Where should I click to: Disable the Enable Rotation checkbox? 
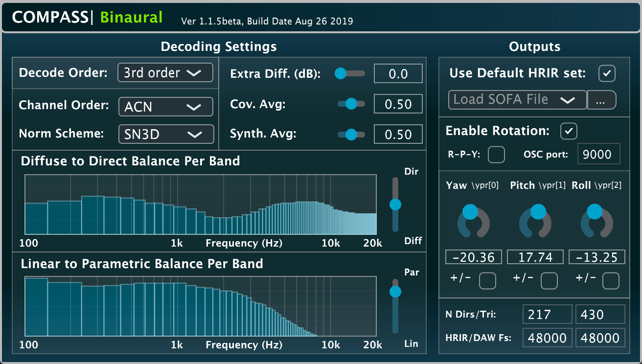(x=569, y=131)
